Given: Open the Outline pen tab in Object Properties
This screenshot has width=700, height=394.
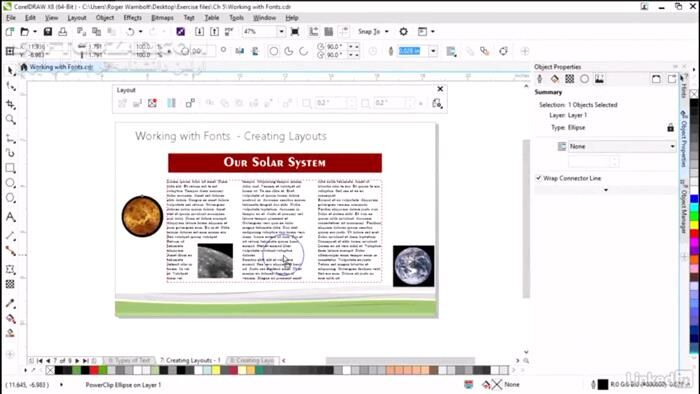Looking at the screenshot, I should (x=540, y=79).
